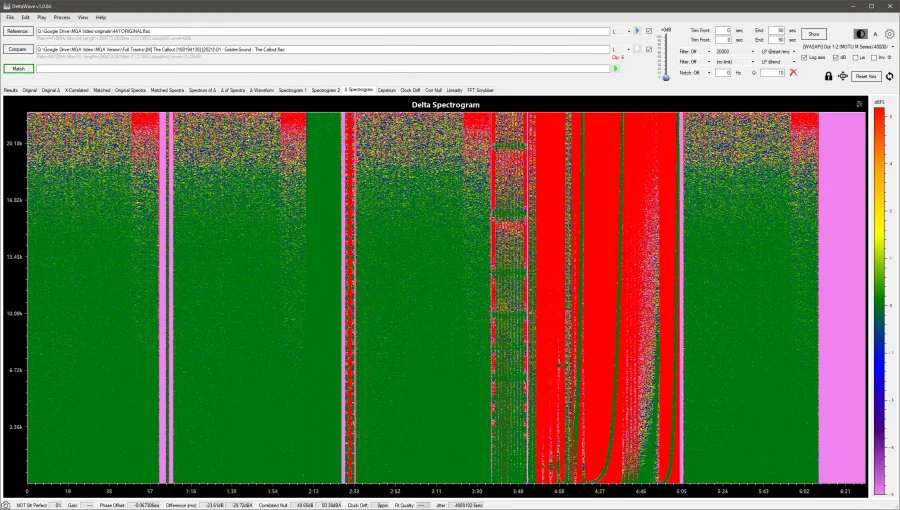Click the green Match play arrow
The height and width of the screenshot is (510, 900).
click(x=616, y=69)
